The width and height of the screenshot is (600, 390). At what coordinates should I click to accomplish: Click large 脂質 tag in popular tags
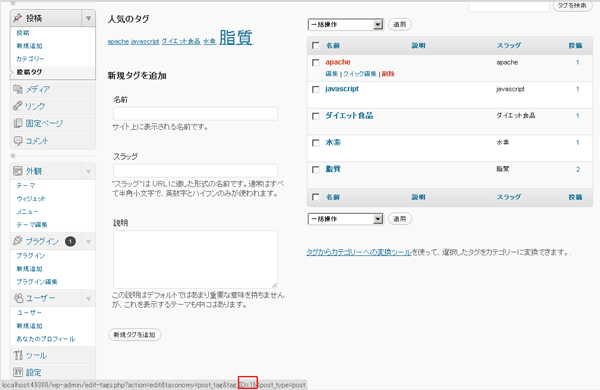click(x=236, y=38)
